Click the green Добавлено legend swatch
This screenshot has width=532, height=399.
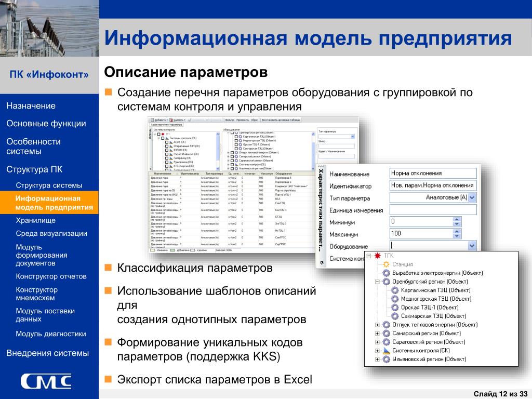click(x=172, y=250)
